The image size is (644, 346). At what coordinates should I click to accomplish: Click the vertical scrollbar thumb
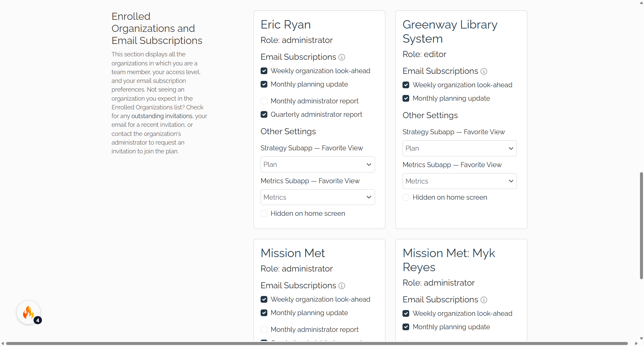(641, 226)
